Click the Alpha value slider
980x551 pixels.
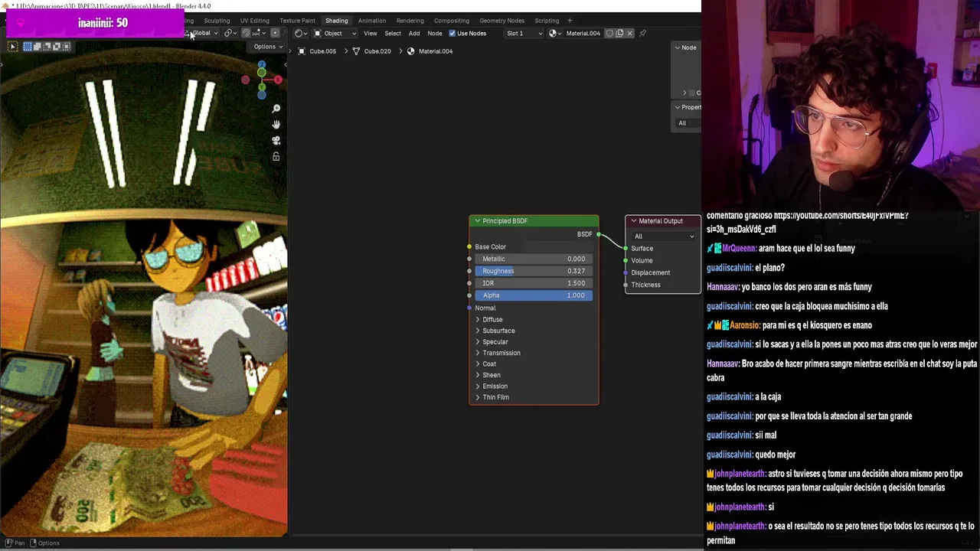tap(534, 295)
